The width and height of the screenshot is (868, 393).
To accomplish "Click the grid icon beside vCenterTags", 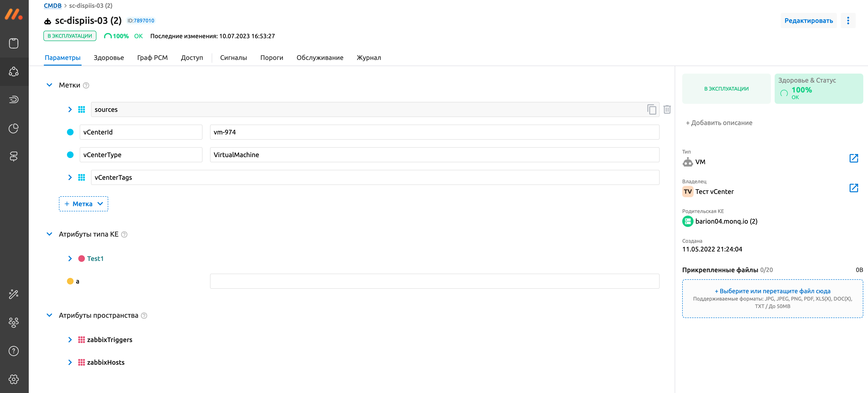I will pos(82,177).
